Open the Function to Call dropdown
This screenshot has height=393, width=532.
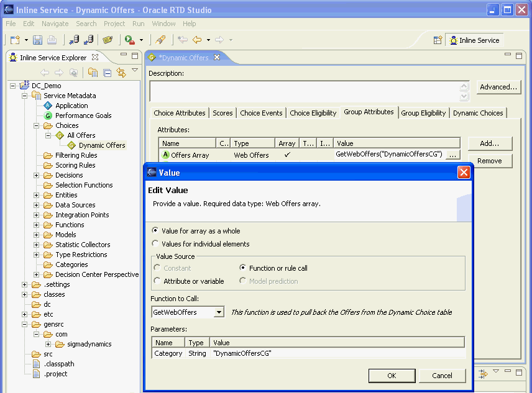coord(219,312)
